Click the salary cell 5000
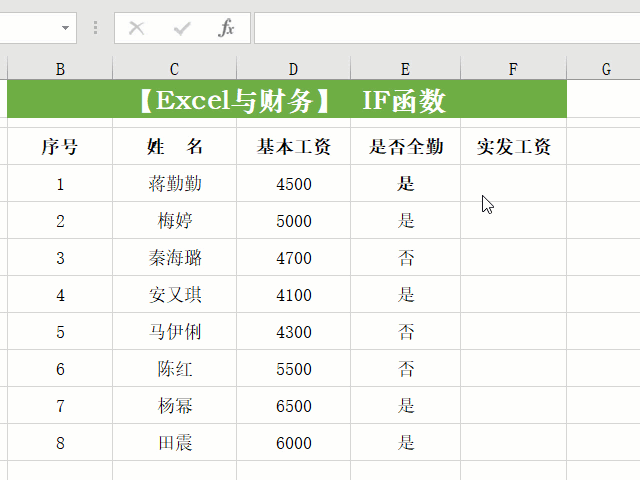 [x=293, y=220]
